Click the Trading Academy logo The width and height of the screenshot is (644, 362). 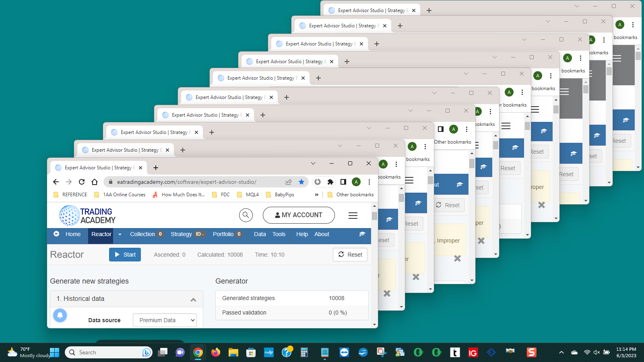pos(87,215)
